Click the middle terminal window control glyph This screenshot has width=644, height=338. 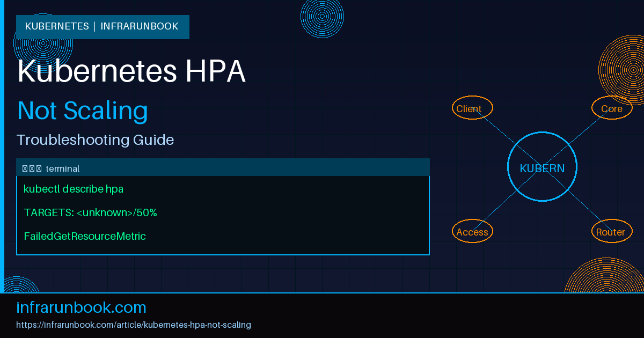click(31, 167)
